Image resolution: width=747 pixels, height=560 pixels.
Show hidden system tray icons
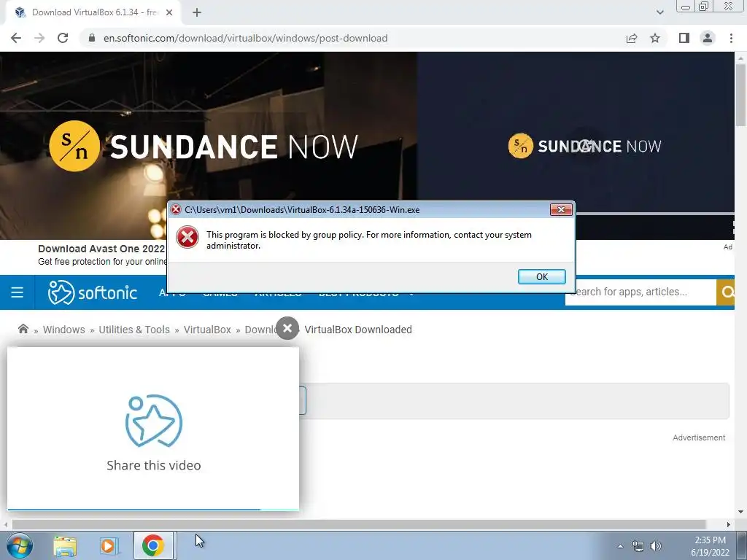pyautogui.click(x=620, y=546)
